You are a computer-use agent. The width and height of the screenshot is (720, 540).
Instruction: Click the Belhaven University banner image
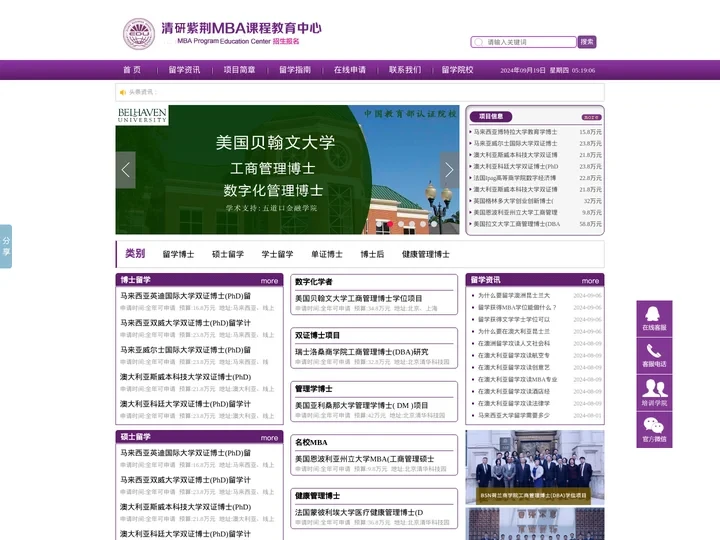click(x=287, y=170)
